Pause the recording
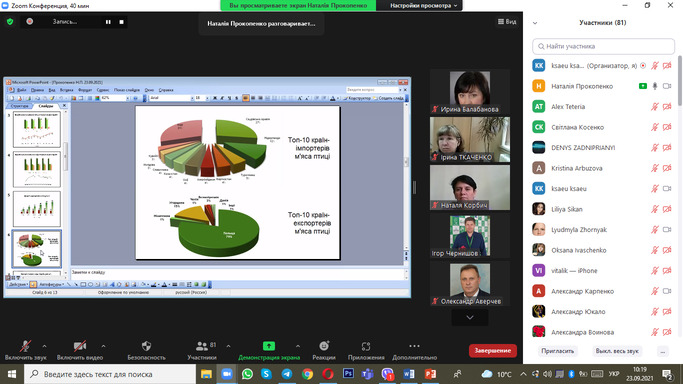 (x=108, y=22)
